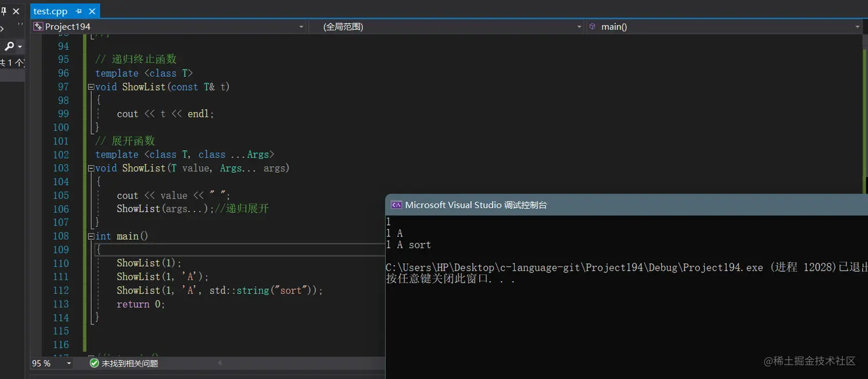Click the ShowList(1, 'A'); call on line 111
Image resolution: width=868 pixels, height=379 pixels.
(163, 277)
